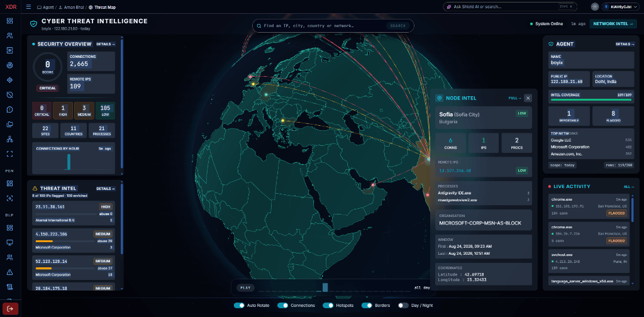Click the highlighted timeline hour bar
The width and height of the screenshot is (644, 317).
[x=325, y=287]
